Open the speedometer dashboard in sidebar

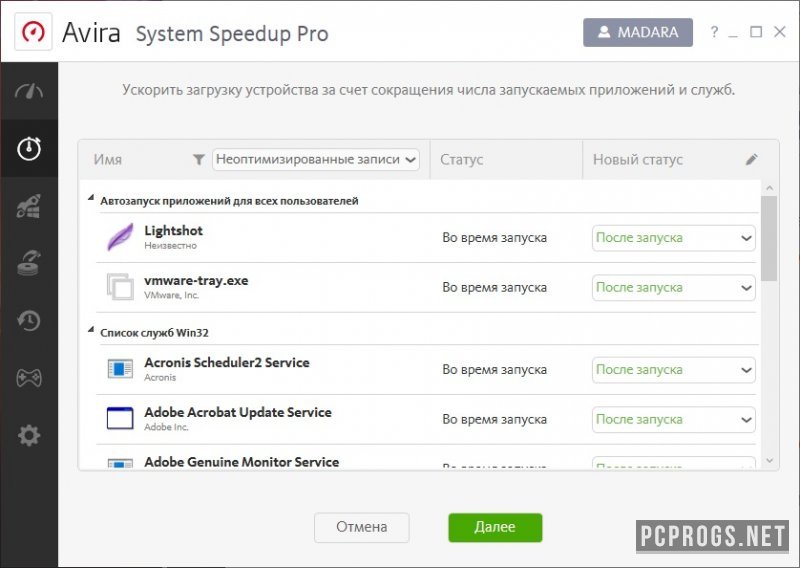(29, 91)
